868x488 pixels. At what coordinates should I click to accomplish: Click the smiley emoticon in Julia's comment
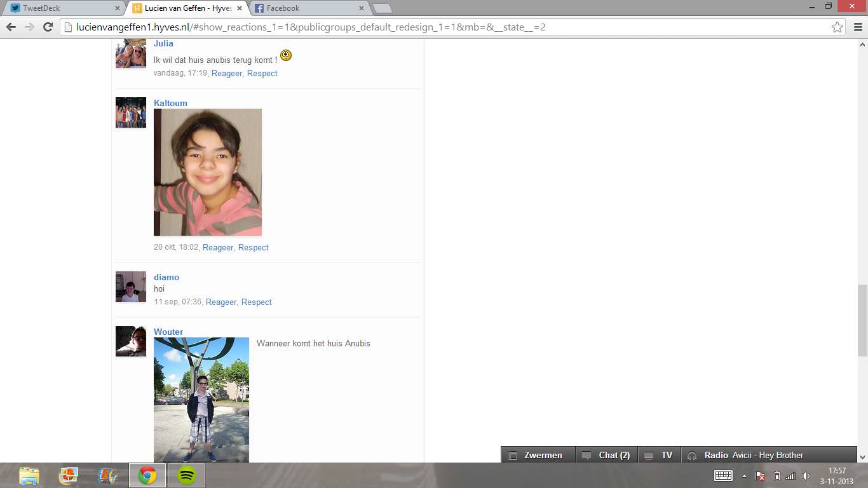(x=286, y=55)
